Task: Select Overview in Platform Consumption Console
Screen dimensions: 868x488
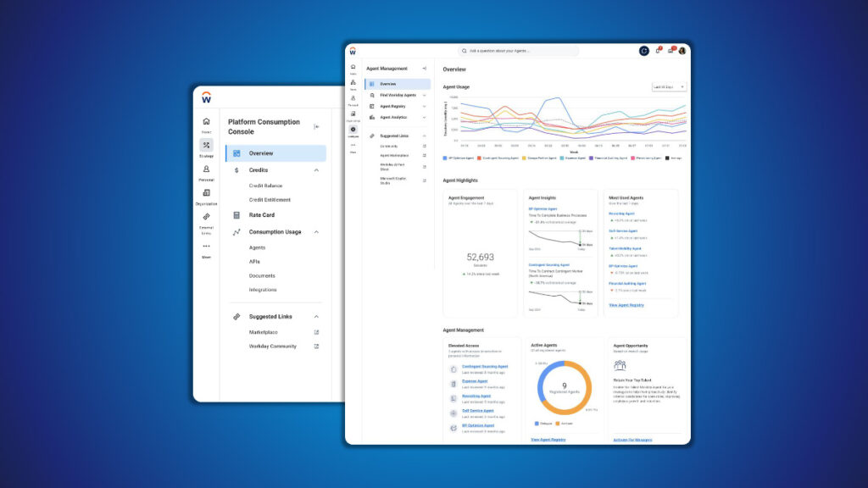Action: pyautogui.click(x=275, y=153)
